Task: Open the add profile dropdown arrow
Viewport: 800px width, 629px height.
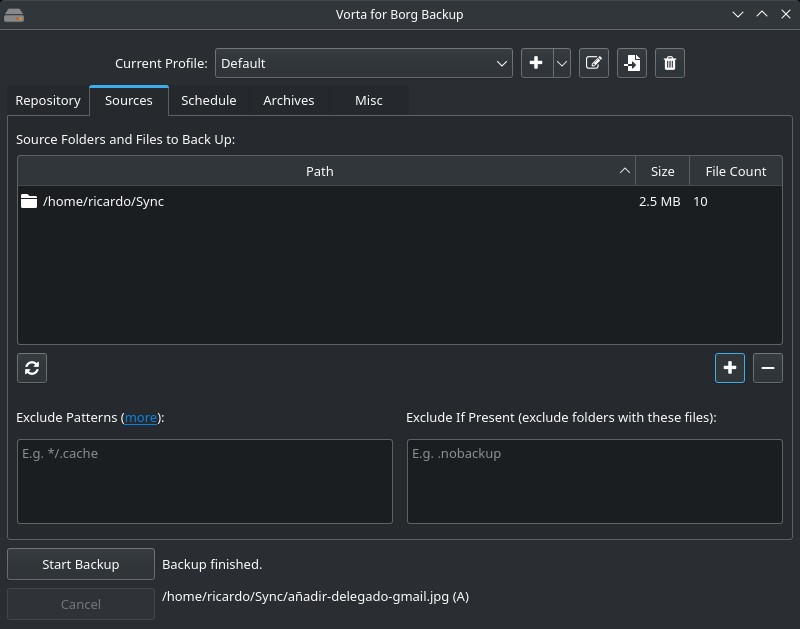Action: coord(562,63)
